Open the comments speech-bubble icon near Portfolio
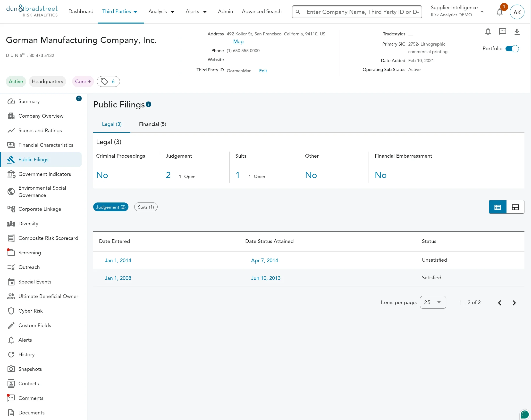The image size is (531, 420). (502, 32)
